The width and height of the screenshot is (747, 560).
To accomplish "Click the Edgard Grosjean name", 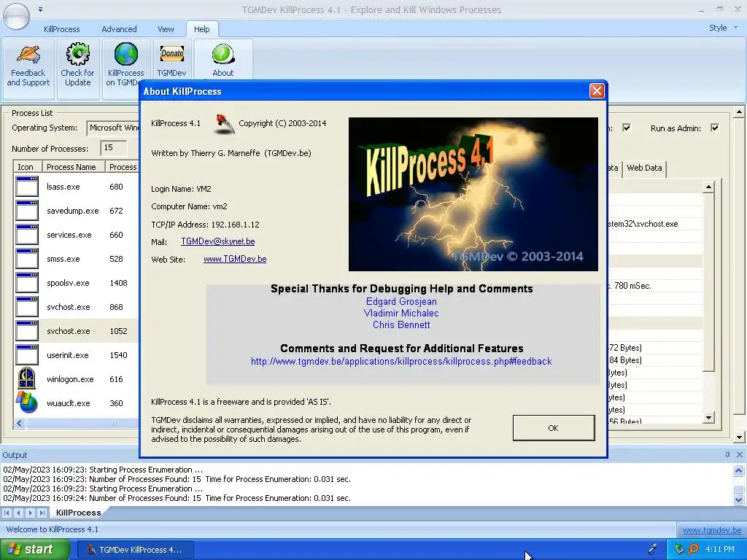I will point(401,301).
